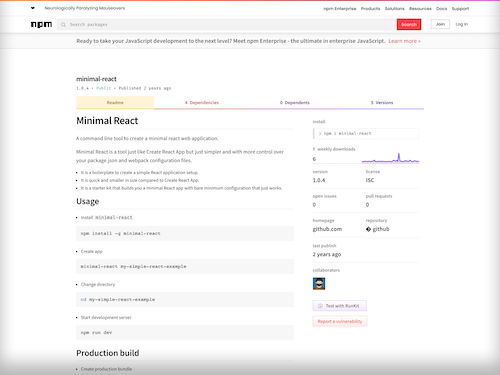Click the github repository diamond icon
This screenshot has width=500, height=375.
[x=368, y=229]
